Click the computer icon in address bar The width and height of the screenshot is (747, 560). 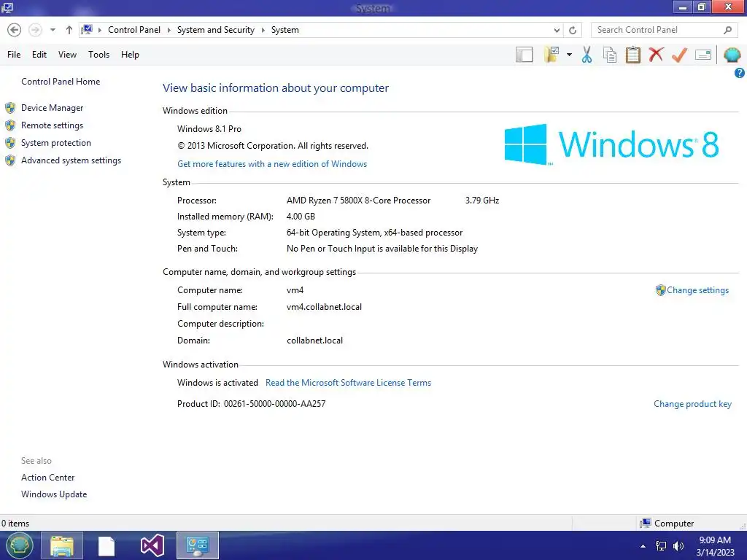point(87,30)
